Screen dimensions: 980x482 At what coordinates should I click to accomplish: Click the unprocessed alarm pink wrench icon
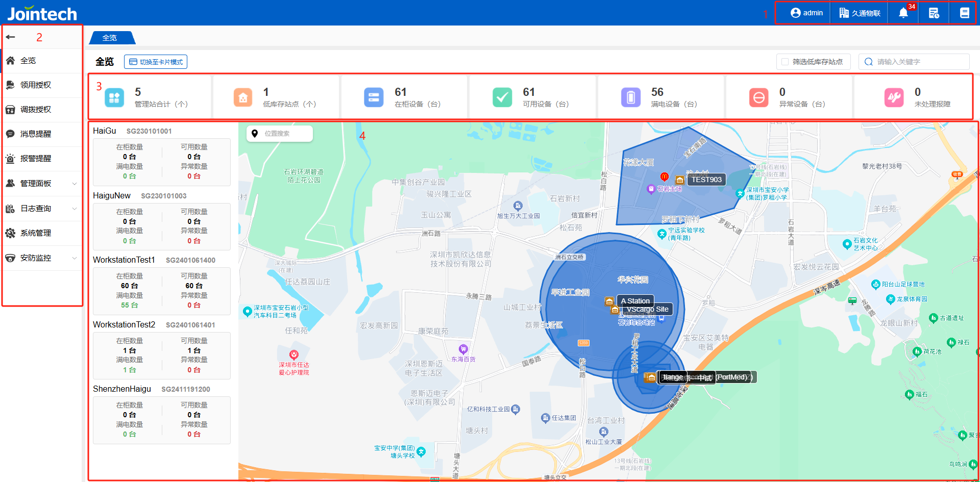[x=894, y=97]
